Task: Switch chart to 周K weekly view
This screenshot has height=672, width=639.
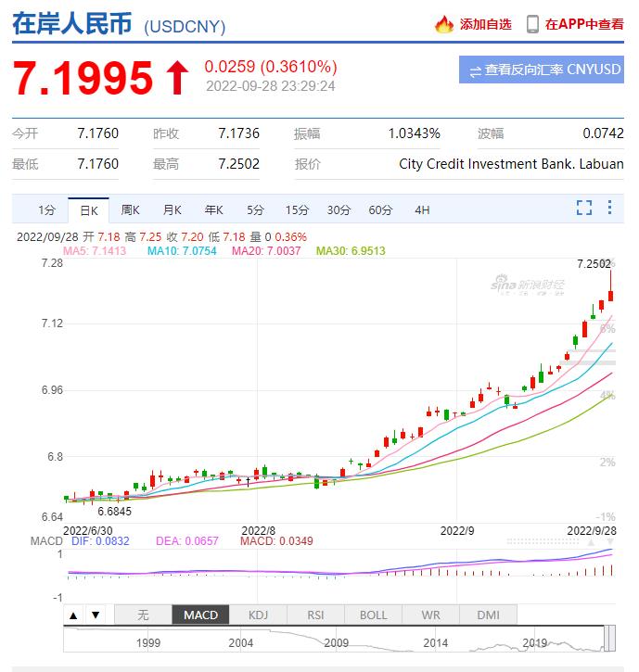Action: (130, 209)
